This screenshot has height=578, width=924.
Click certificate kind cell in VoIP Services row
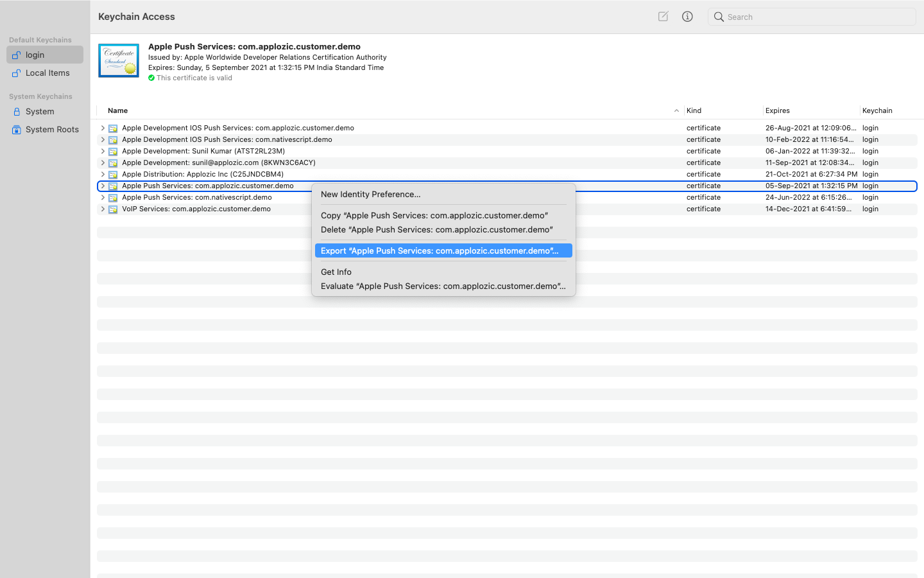point(703,209)
